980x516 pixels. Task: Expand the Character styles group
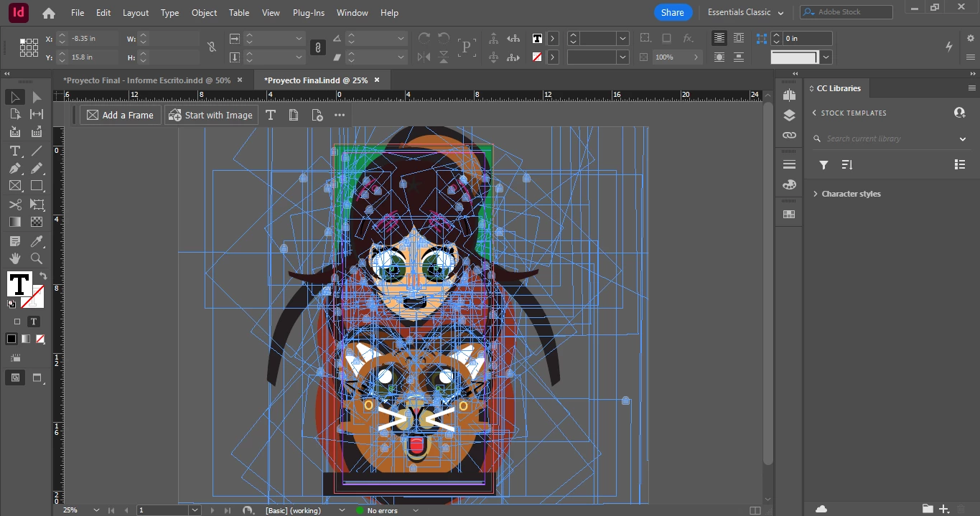(x=815, y=194)
